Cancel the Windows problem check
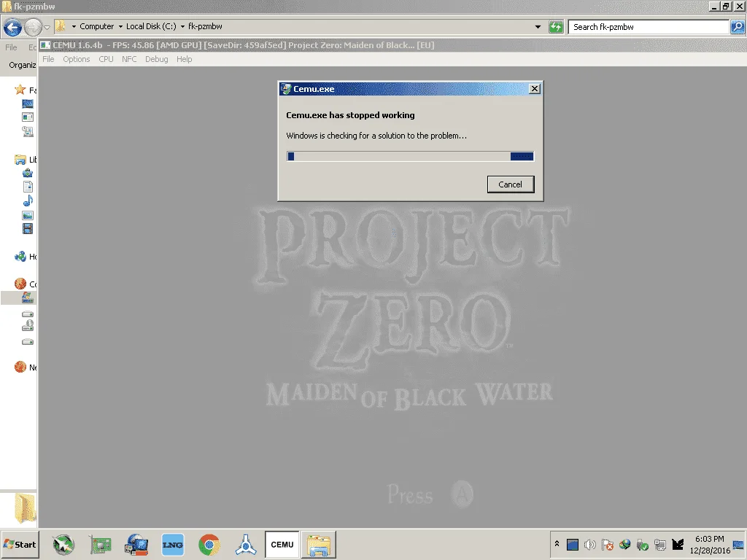 510,184
